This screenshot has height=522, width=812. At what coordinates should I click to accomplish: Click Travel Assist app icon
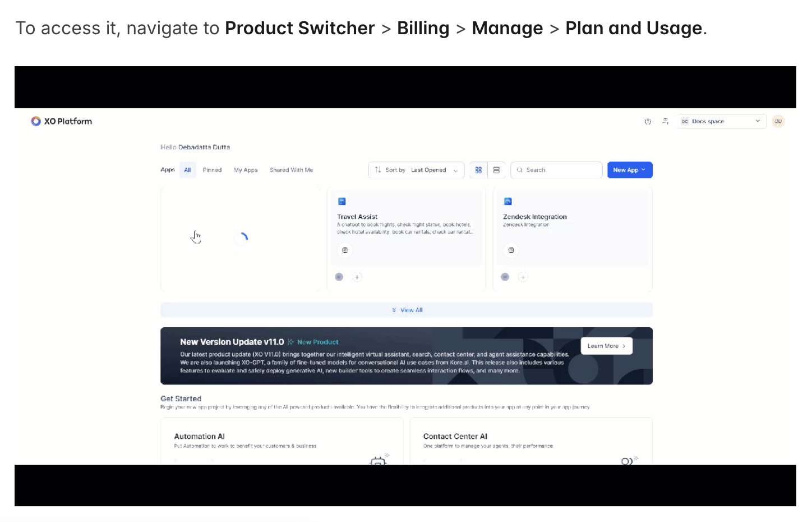pos(342,202)
